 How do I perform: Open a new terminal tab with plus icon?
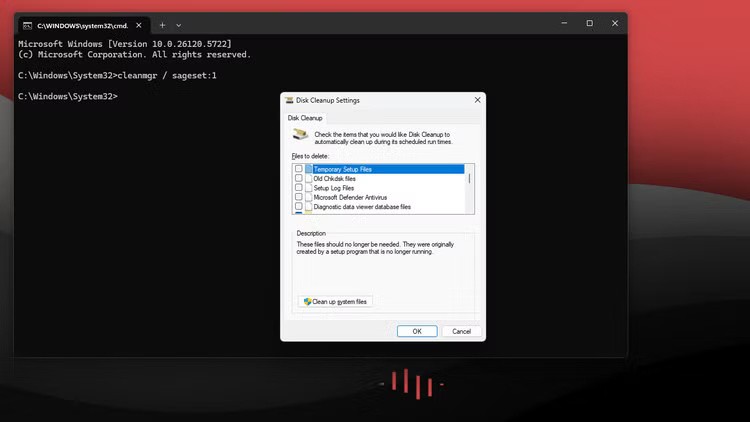coord(163,25)
